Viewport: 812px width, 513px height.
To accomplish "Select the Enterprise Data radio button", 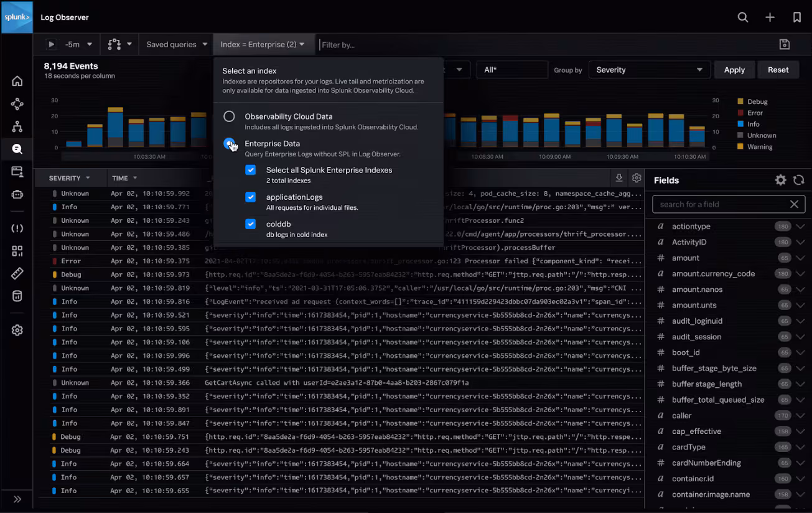I will coord(228,143).
